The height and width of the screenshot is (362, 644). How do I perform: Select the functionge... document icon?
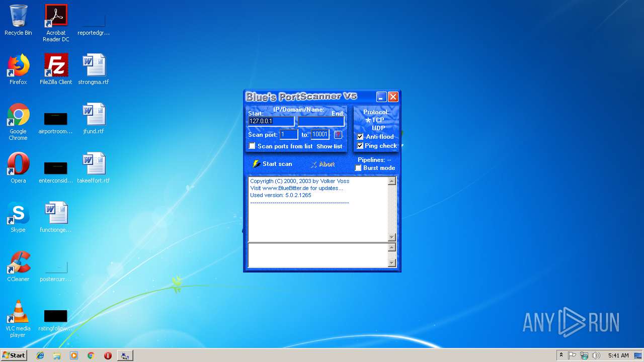pyautogui.click(x=56, y=217)
